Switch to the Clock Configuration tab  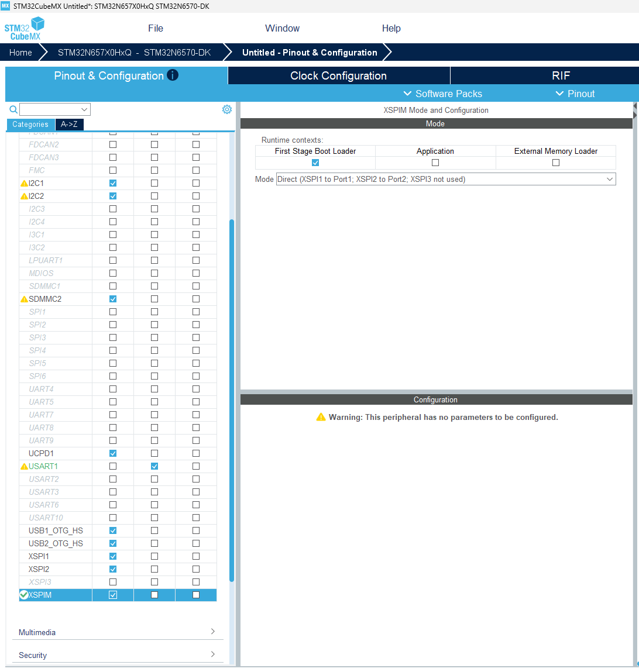click(x=339, y=75)
